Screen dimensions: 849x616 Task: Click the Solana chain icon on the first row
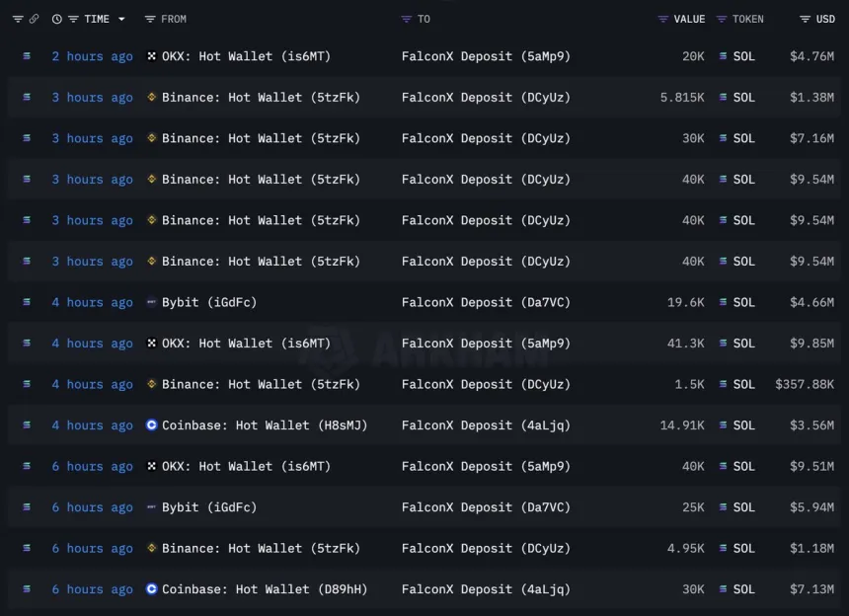26,56
